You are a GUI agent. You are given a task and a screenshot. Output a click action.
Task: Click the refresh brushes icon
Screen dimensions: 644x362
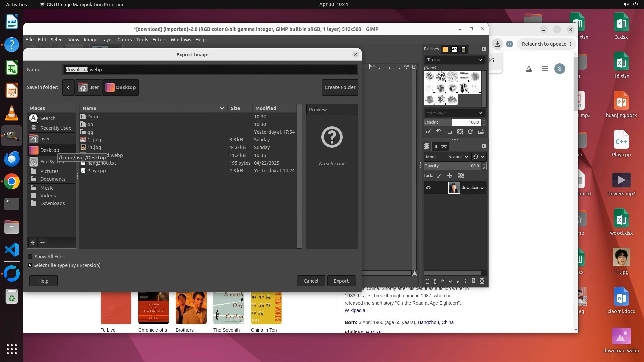(470, 132)
